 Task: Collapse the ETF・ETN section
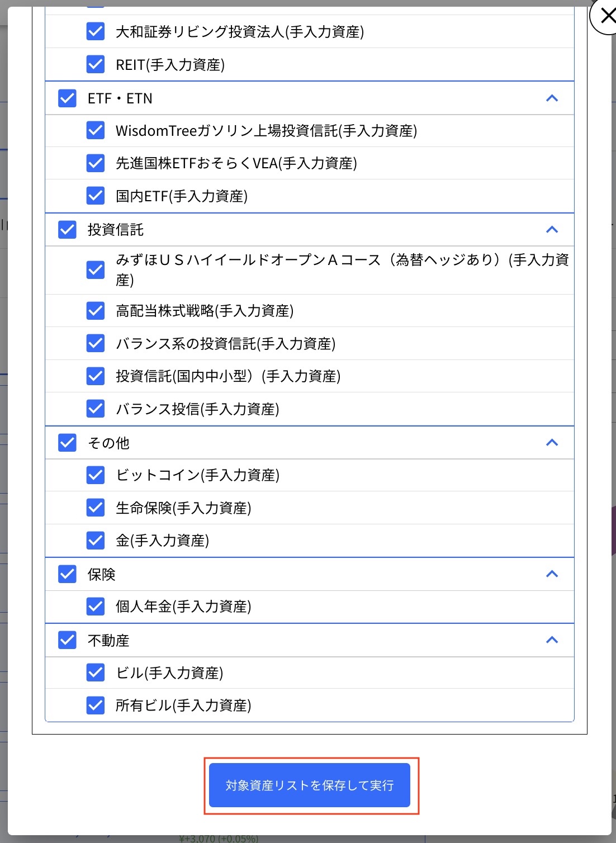tap(552, 98)
